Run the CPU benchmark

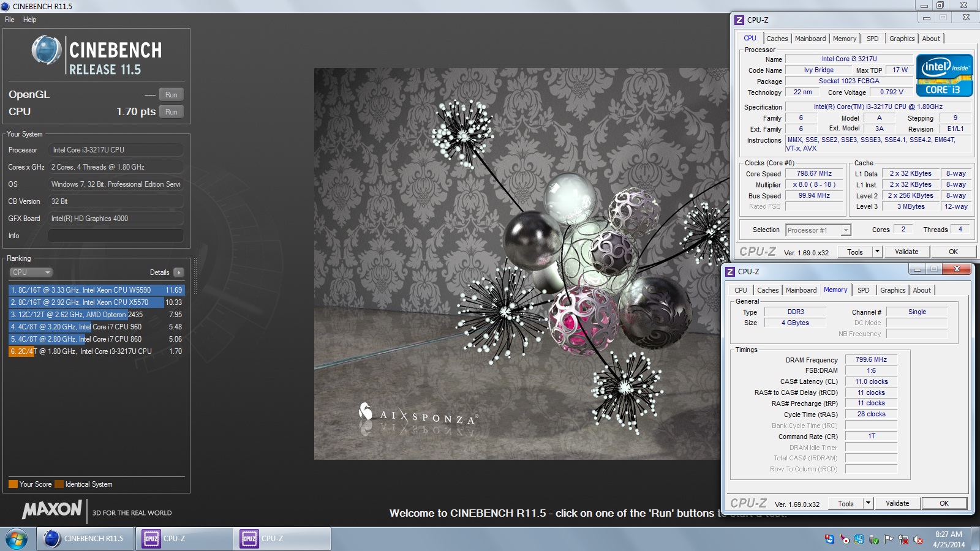pyautogui.click(x=171, y=112)
